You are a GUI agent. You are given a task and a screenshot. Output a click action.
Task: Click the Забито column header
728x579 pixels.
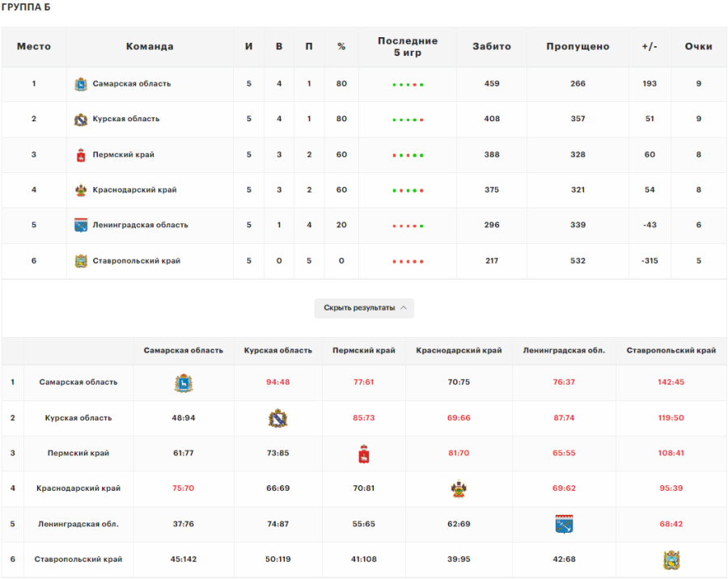point(492,47)
